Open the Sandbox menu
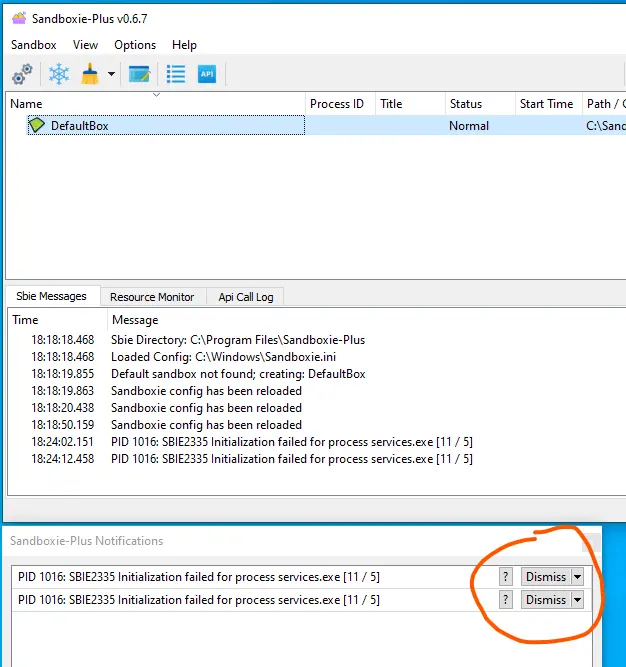Screen dimensions: 626x667 tap(34, 45)
